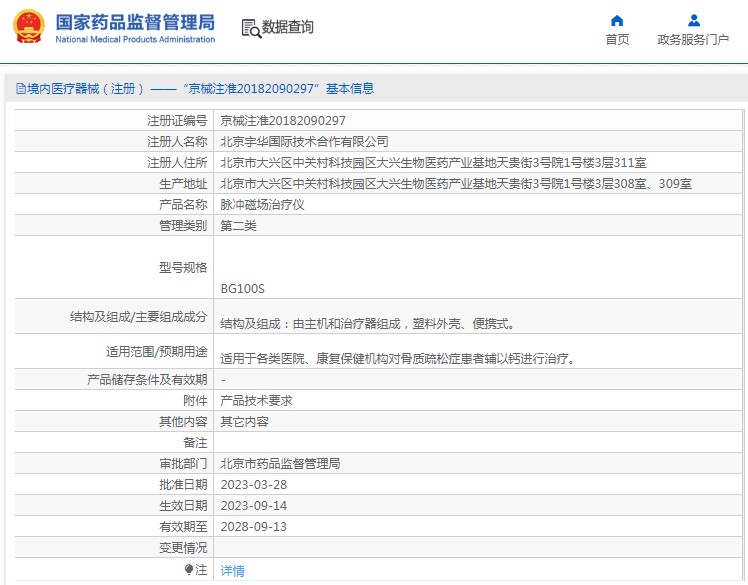Viewport: 748px width, 585px height.
Task: Select approver 北京市药品监督管理局
Action: 280,463
